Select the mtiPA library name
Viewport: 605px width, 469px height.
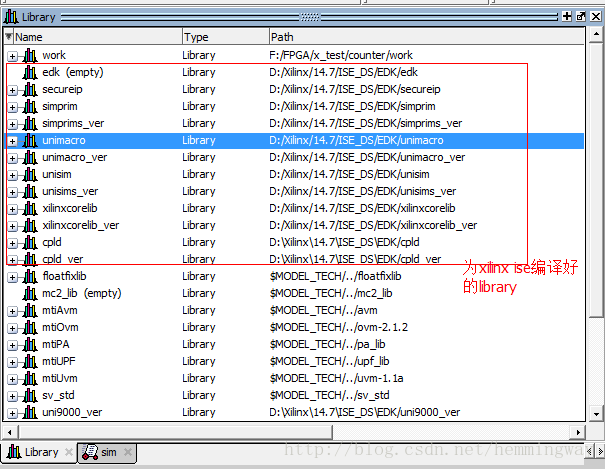click(56, 344)
